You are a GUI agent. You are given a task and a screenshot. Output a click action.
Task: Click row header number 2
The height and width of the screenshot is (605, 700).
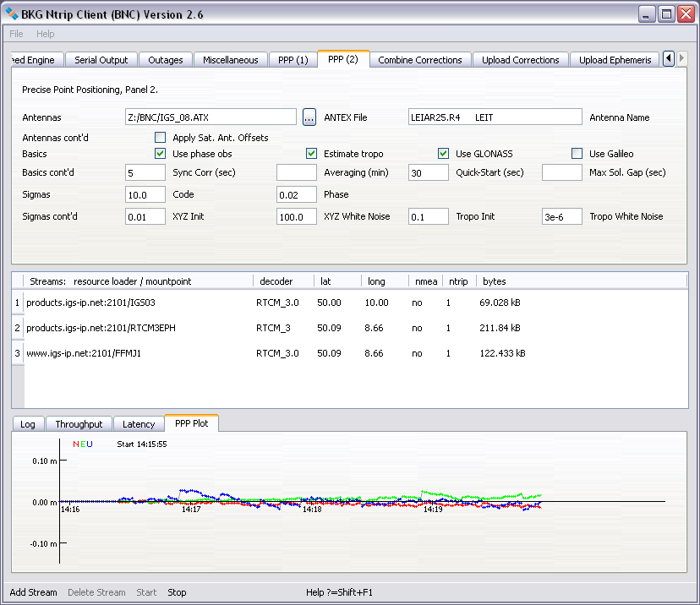pyautogui.click(x=18, y=328)
